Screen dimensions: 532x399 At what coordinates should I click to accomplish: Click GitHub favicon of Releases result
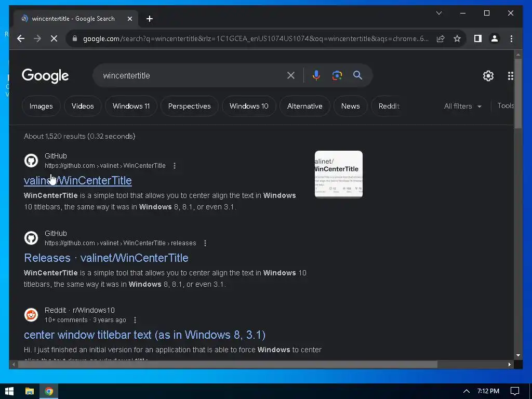pos(31,238)
